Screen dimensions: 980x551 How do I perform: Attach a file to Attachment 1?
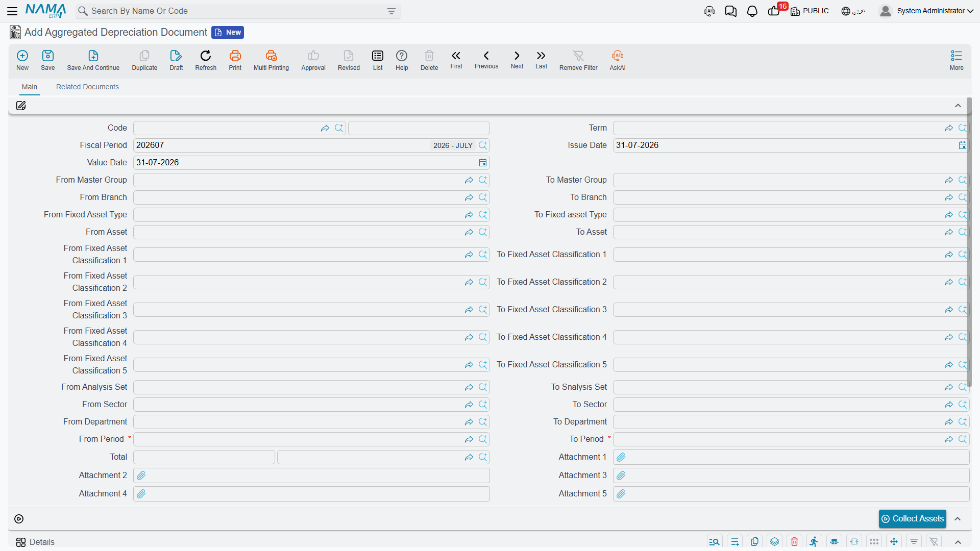click(x=621, y=457)
